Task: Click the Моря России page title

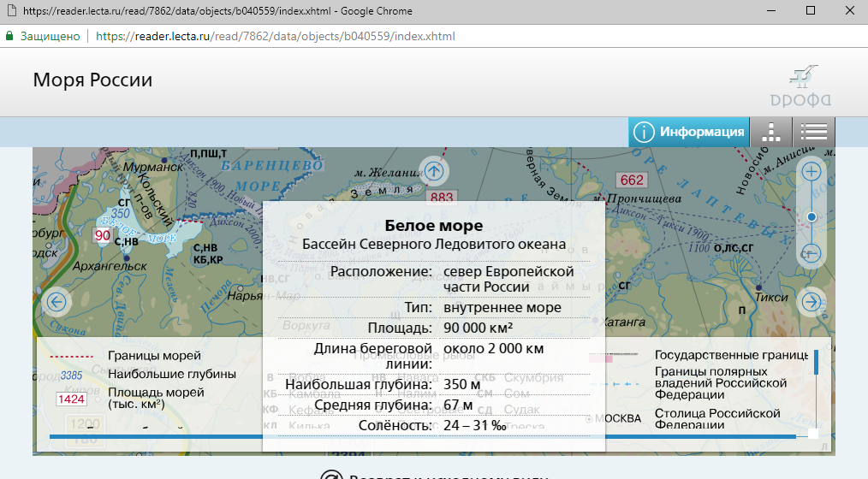Action: pyautogui.click(x=92, y=80)
